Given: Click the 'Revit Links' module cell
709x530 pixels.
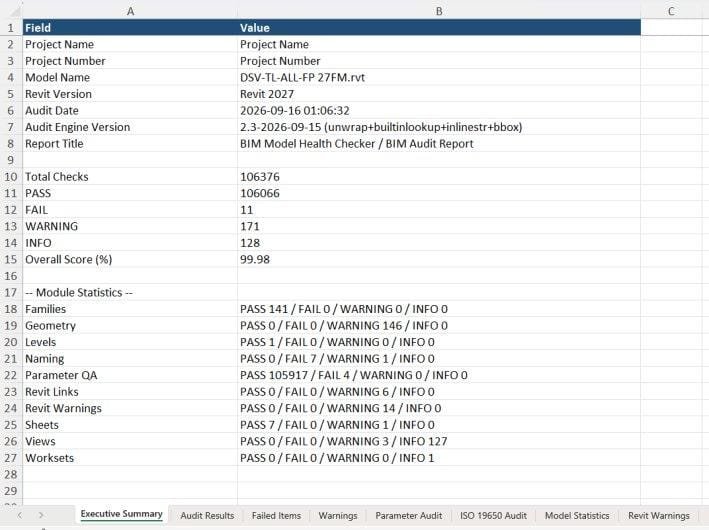Looking at the screenshot, I should (130, 392).
